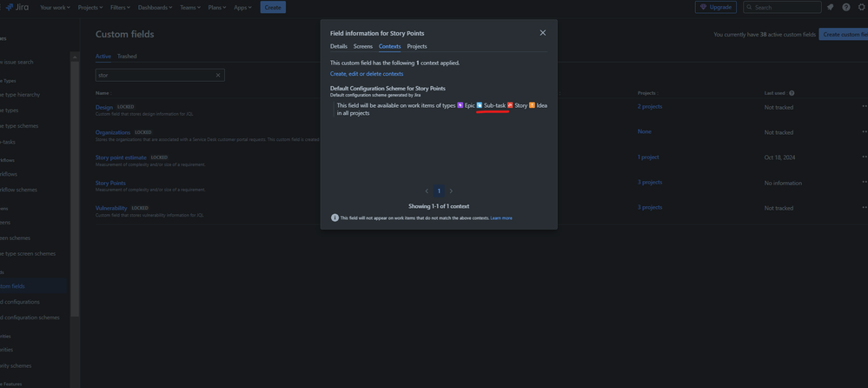Expand the Dashboards dropdown
The height and width of the screenshot is (388, 868).
tap(155, 7)
